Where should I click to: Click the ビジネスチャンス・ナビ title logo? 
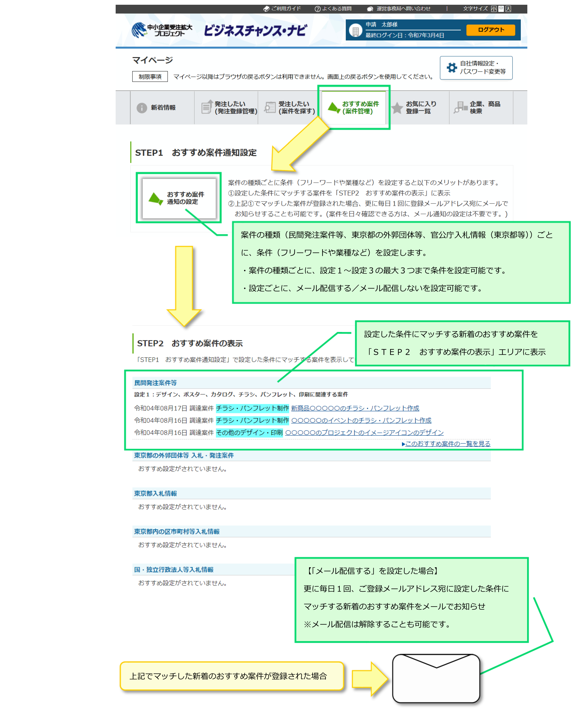coord(255,30)
